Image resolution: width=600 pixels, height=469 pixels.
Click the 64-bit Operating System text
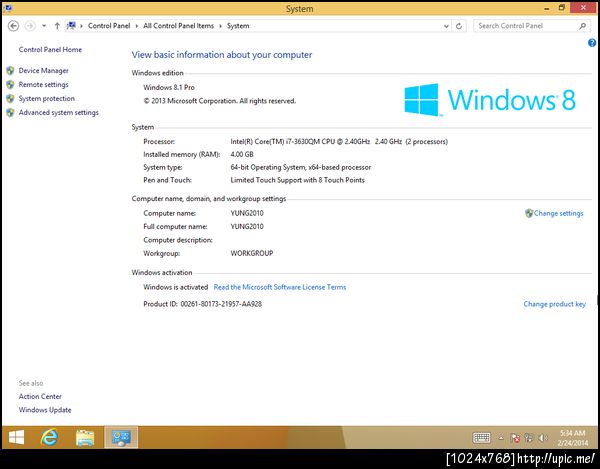coord(300,167)
